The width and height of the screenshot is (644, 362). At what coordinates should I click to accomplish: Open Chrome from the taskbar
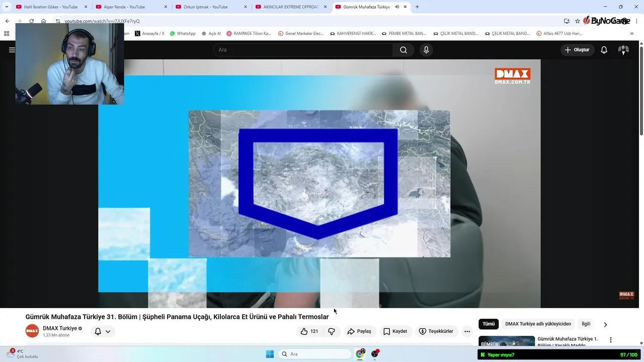(x=360, y=354)
